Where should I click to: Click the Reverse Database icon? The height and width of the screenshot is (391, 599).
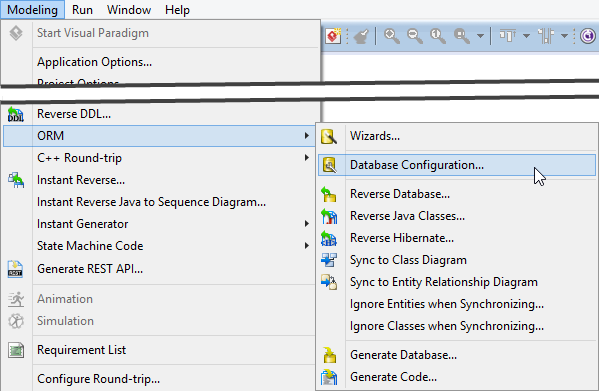(329, 194)
